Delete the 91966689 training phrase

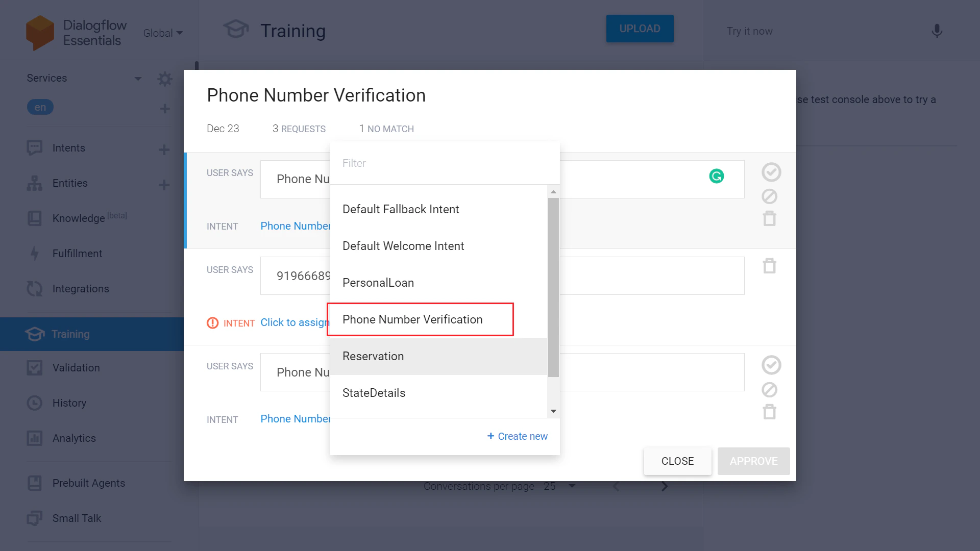770,265
